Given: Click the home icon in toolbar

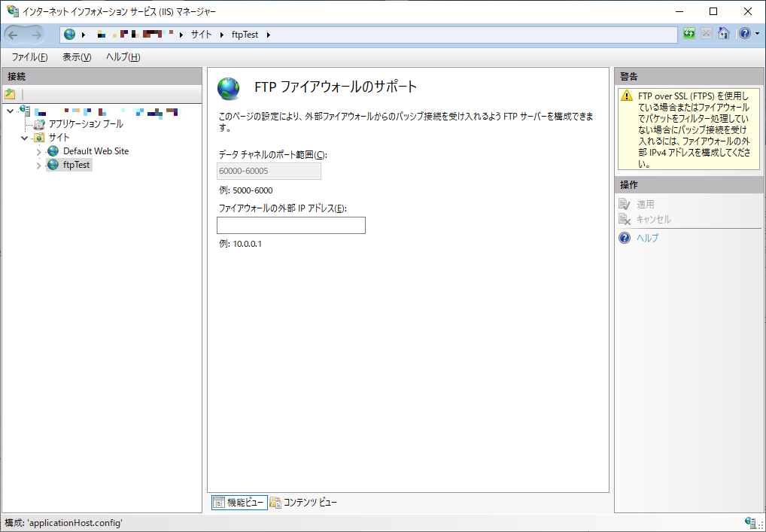Looking at the screenshot, I should point(723,33).
